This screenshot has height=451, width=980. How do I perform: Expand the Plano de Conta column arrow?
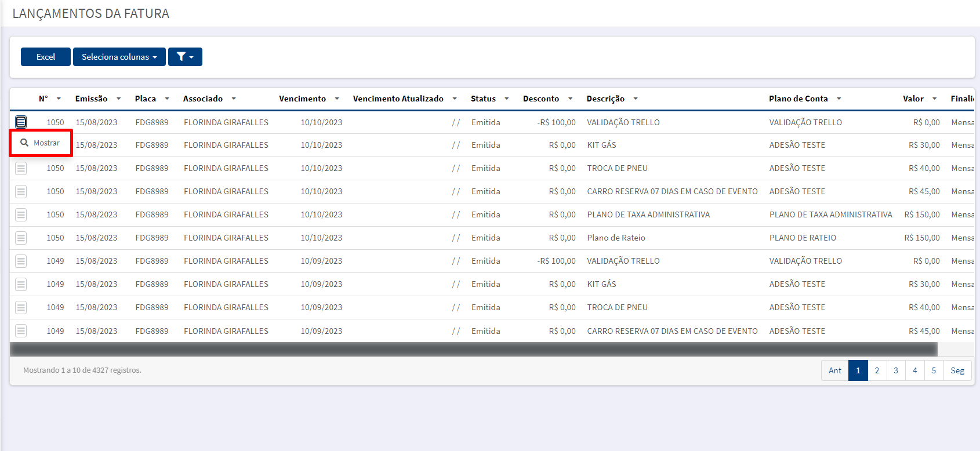pos(839,99)
